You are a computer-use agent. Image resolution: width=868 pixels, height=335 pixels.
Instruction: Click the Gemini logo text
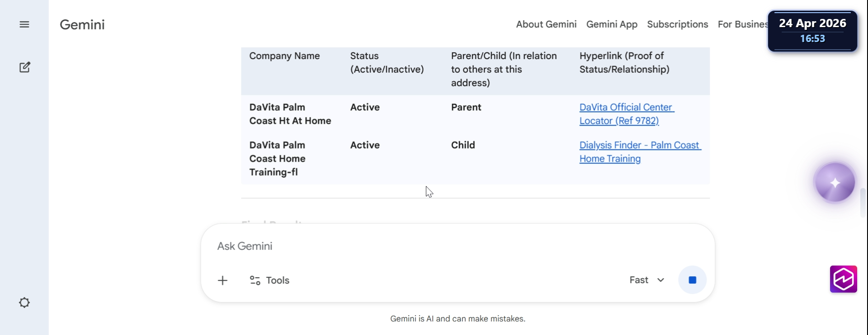tap(82, 24)
